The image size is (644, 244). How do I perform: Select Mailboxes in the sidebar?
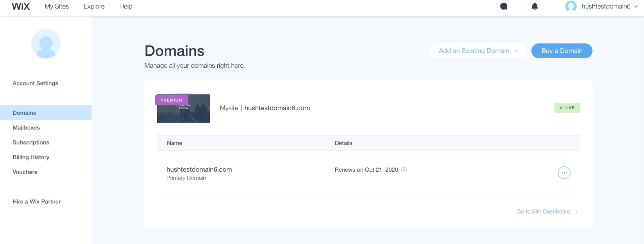26,128
